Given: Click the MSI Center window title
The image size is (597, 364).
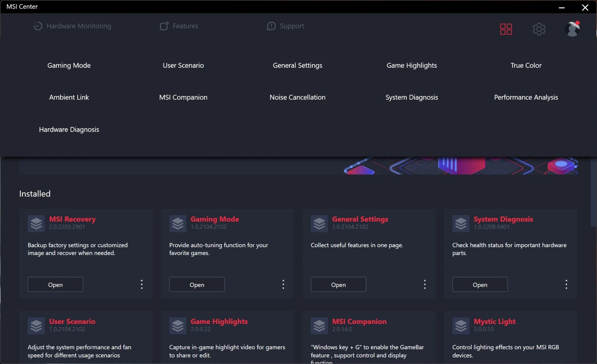Looking at the screenshot, I should pos(22,7).
